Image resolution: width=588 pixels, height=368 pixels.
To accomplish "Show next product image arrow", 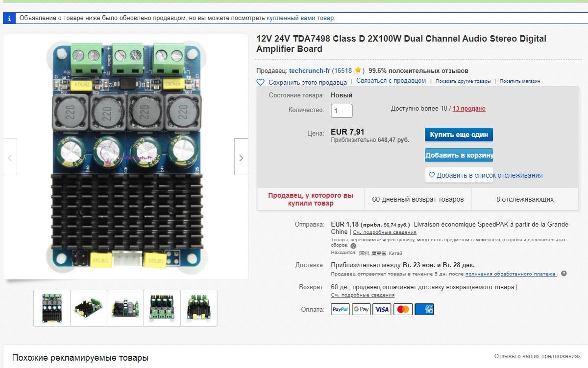I will tap(241, 157).
